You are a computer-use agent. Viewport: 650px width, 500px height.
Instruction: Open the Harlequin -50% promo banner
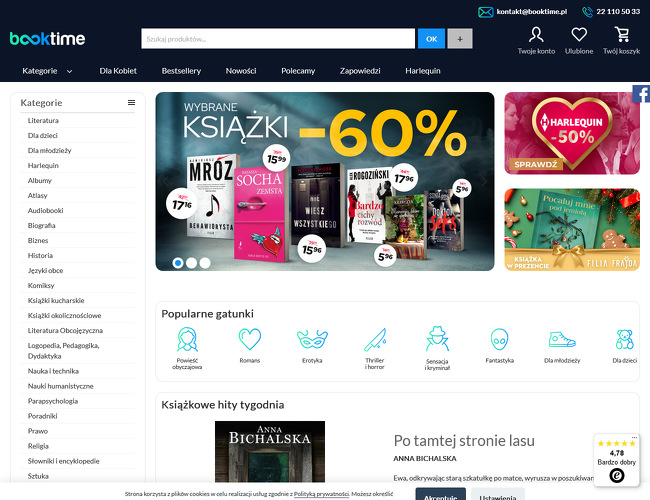pyautogui.click(x=572, y=133)
